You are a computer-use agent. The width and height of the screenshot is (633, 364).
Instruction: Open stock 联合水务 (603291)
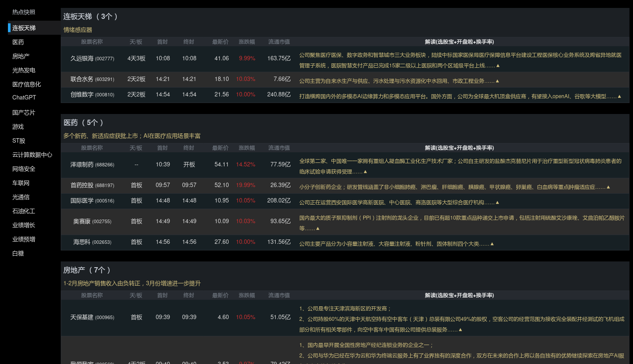click(x=92, y=79)
